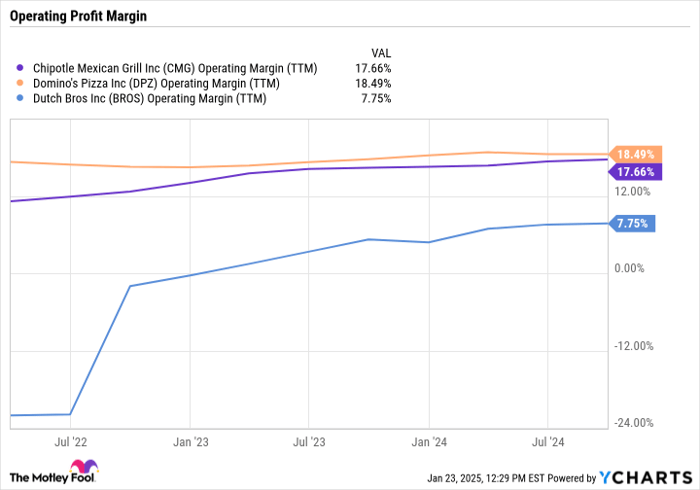Screen dimensions: 700x490
Task: Click the Jul '24 x-axis label
Action: pyautogui.click(x=548, y=442)
